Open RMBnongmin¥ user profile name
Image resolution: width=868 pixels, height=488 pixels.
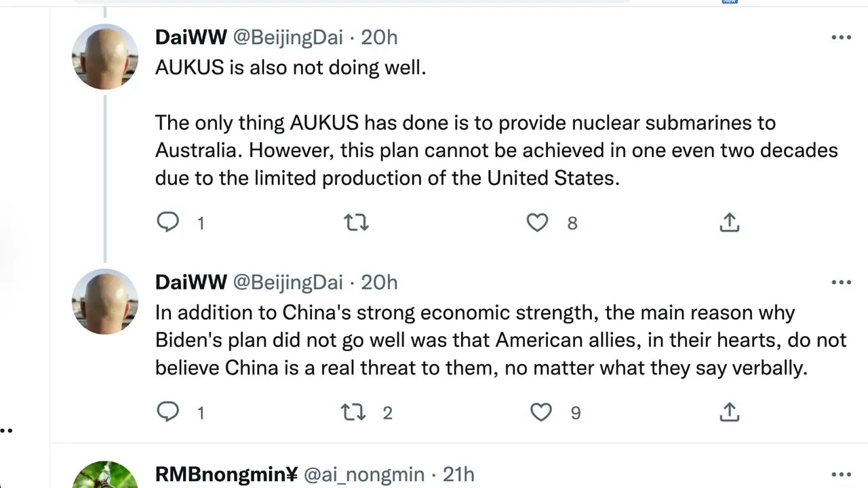click(x=226, y=475)
